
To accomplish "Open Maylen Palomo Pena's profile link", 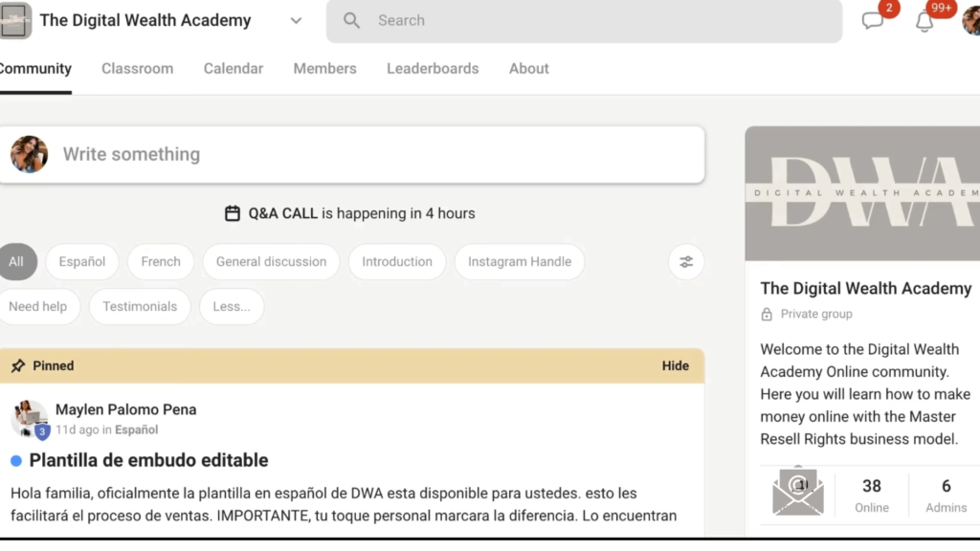I will tap(125, 409).
